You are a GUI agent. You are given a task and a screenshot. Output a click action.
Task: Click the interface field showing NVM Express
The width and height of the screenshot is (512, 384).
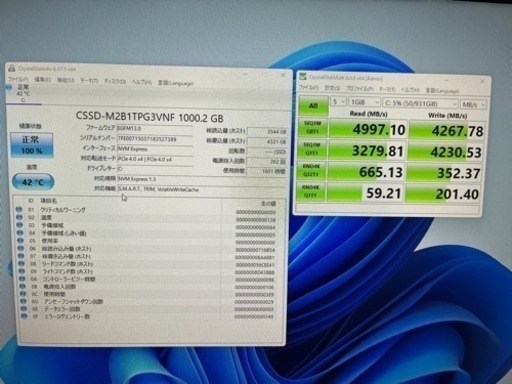[x=155, y=149]
